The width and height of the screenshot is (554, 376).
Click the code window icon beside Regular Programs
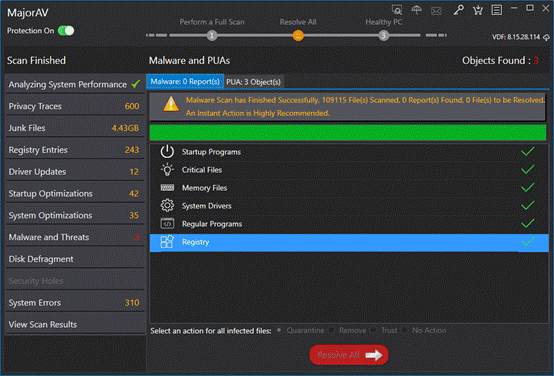[x=167, y=223]
